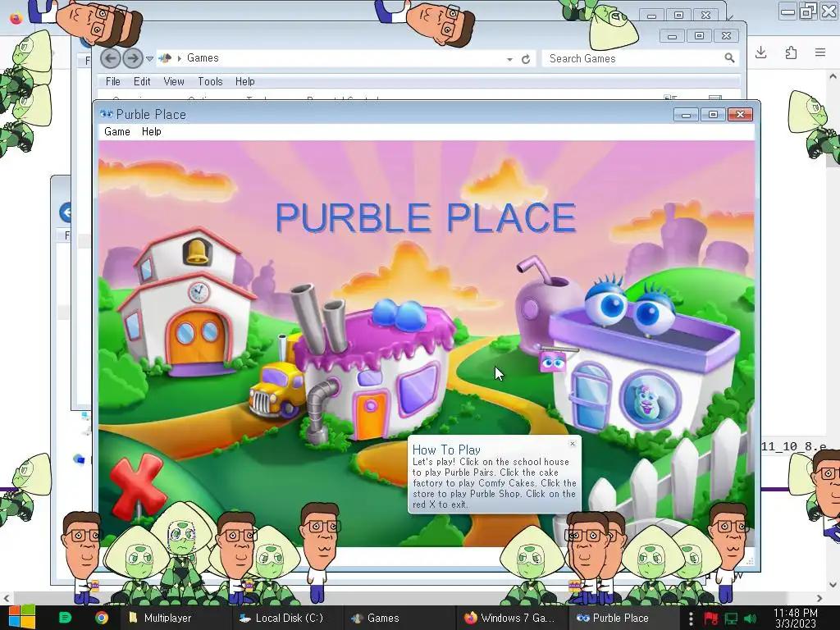
Task: Open Firefox hamburger menu
Action: pyautogui.click(x=820, y=52)
